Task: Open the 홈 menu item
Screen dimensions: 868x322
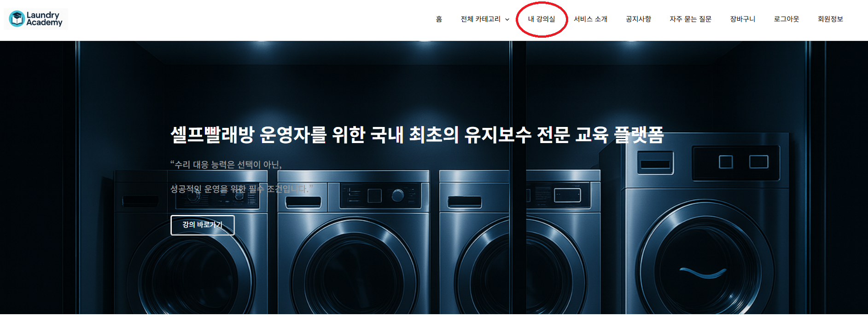Action: [439, 19]
